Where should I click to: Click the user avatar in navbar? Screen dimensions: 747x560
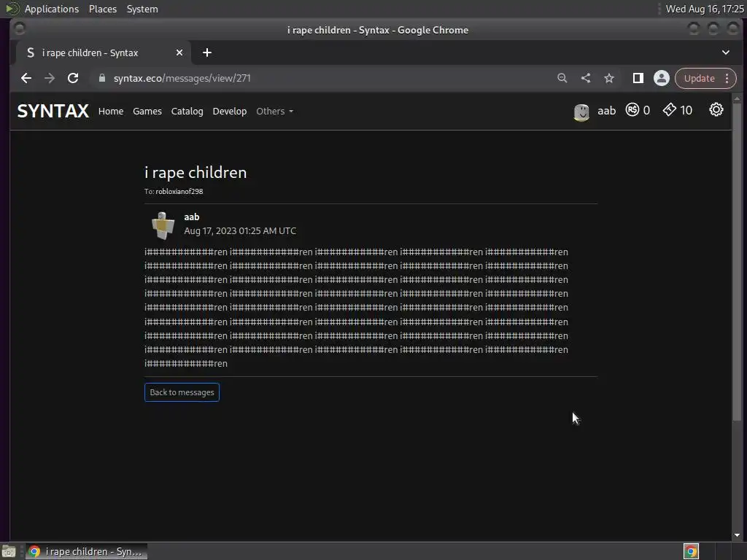(581, 112)
